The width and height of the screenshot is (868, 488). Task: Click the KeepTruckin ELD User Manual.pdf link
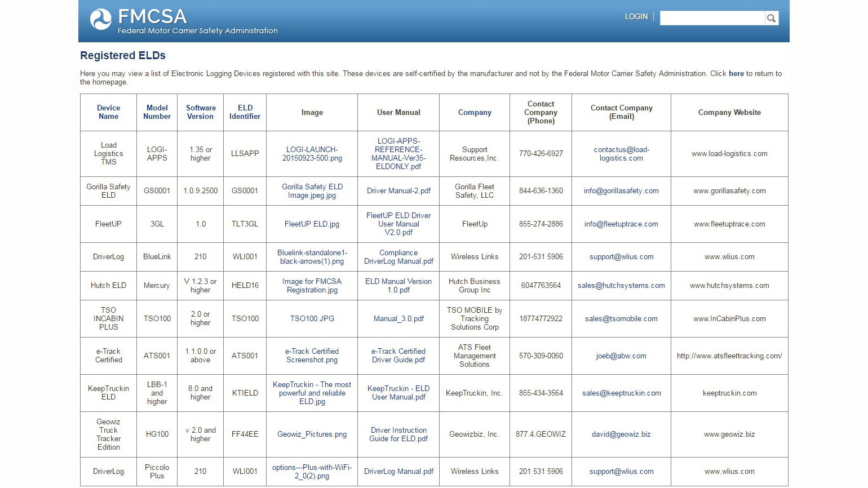(x=398, y=393)
